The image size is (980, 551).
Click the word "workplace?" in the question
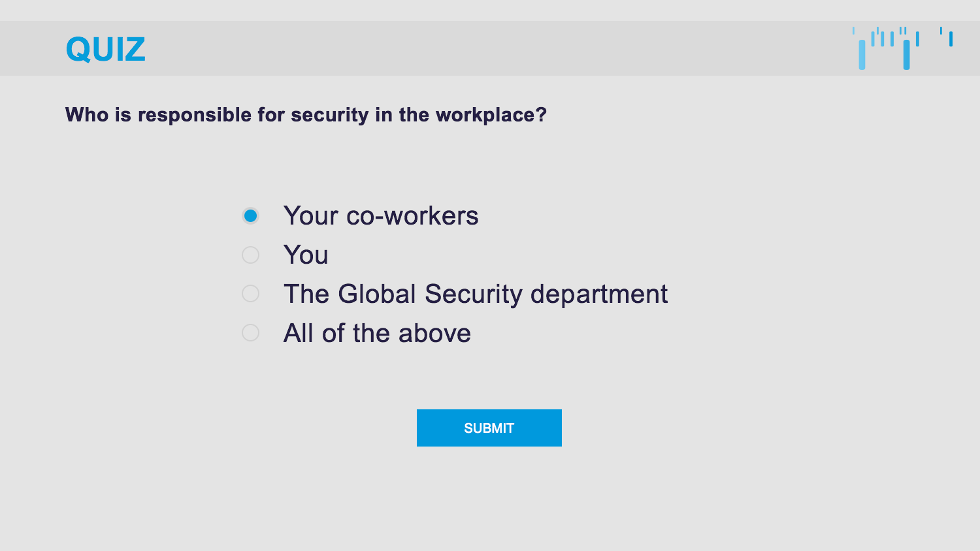click(491, 115)
